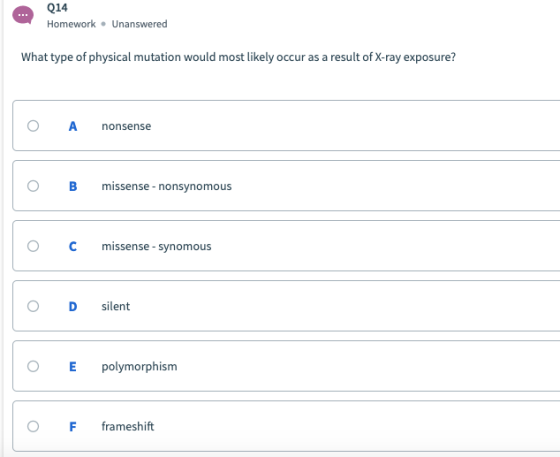The image size is (560, 457).
Task: Click the Unanswered status text
Action: [140, 24]
